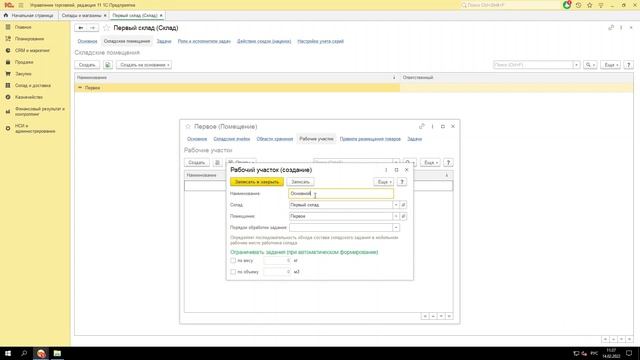The width and height of the screenshot is (640, 360).
Task: Open Windows Start menu
Action: click(8, 353)
